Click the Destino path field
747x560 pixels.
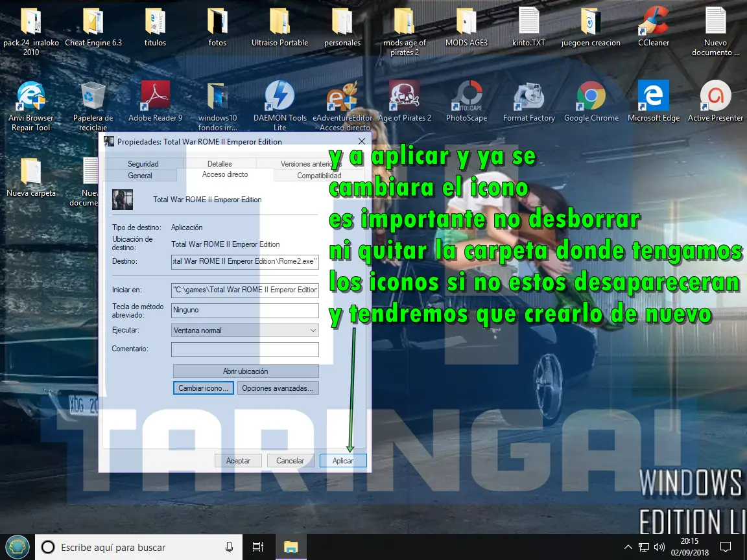245,261
